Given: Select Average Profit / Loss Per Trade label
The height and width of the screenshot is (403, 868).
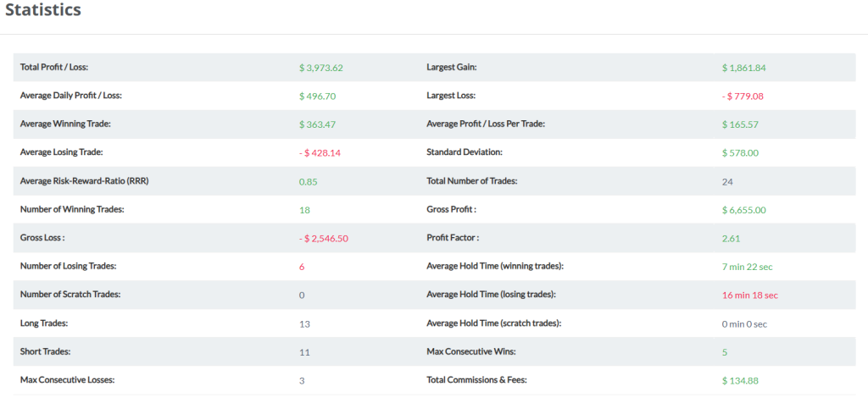Looking at the screenshot, I should tap(486, 124).
